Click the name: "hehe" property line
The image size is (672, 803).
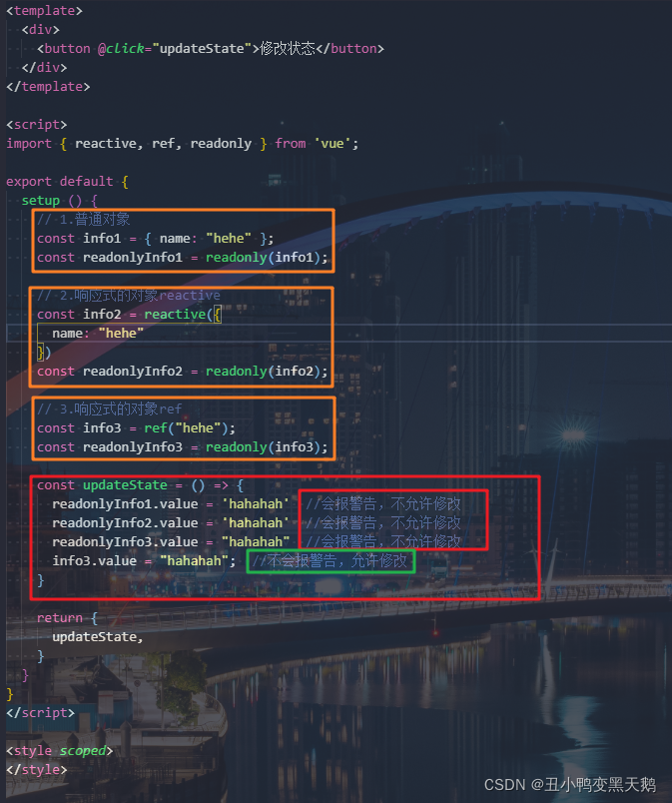pyautogui.click(x=98, y=333)
